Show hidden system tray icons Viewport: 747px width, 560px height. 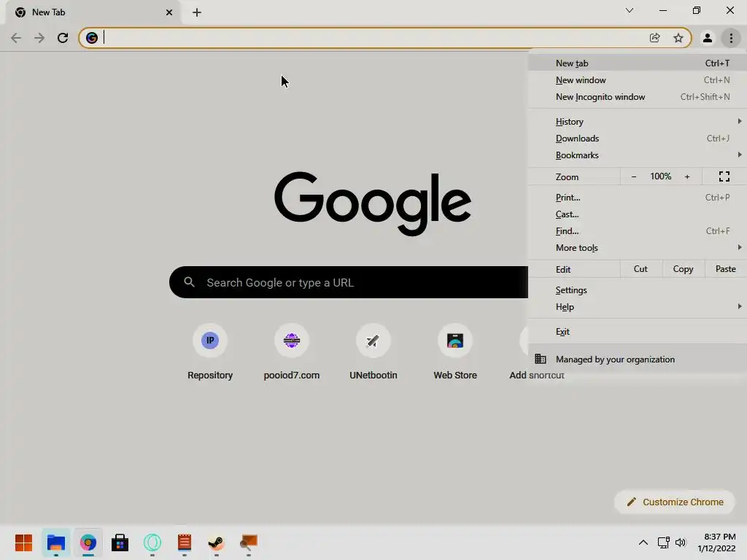coord(643,542)
